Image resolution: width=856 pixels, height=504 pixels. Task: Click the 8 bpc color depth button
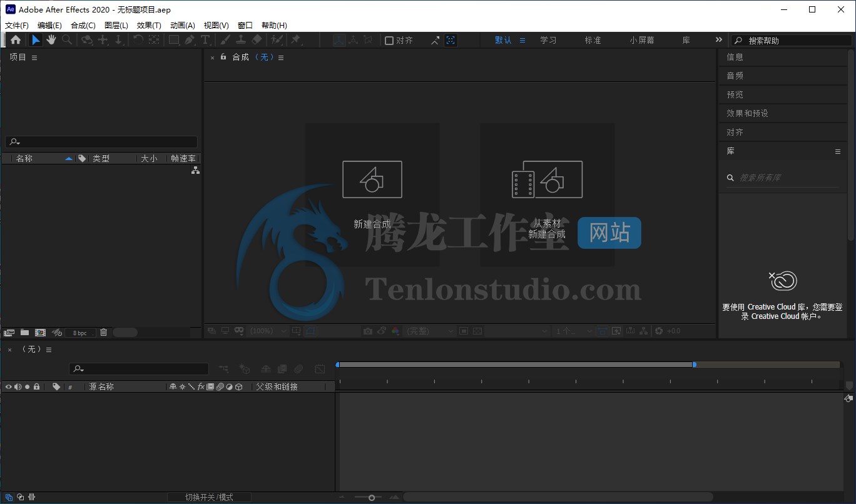tap(80, 333)
